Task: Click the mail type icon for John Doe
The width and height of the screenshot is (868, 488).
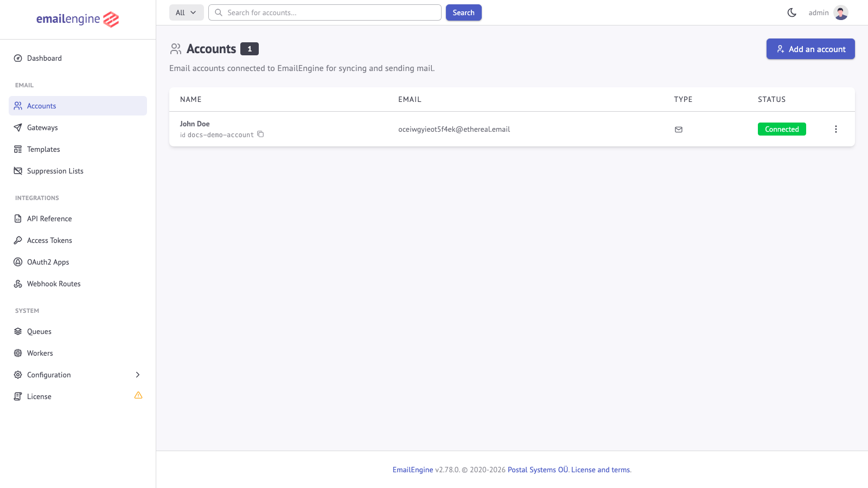Action: tap(679, 130)
